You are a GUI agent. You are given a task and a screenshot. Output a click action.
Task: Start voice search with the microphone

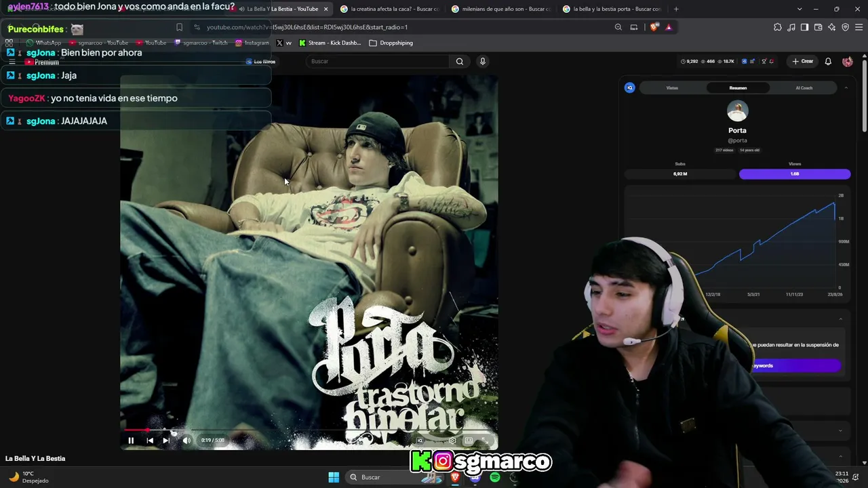tap(483, 61)
